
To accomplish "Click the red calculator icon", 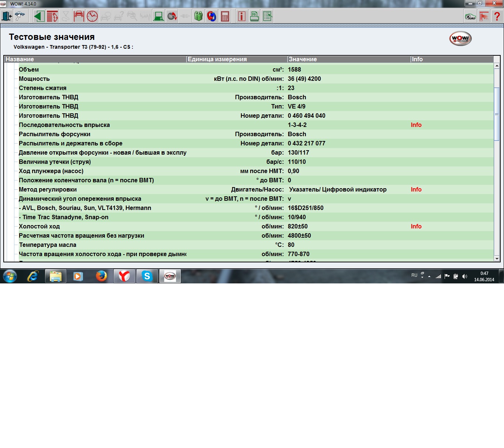I will (225, 16).
